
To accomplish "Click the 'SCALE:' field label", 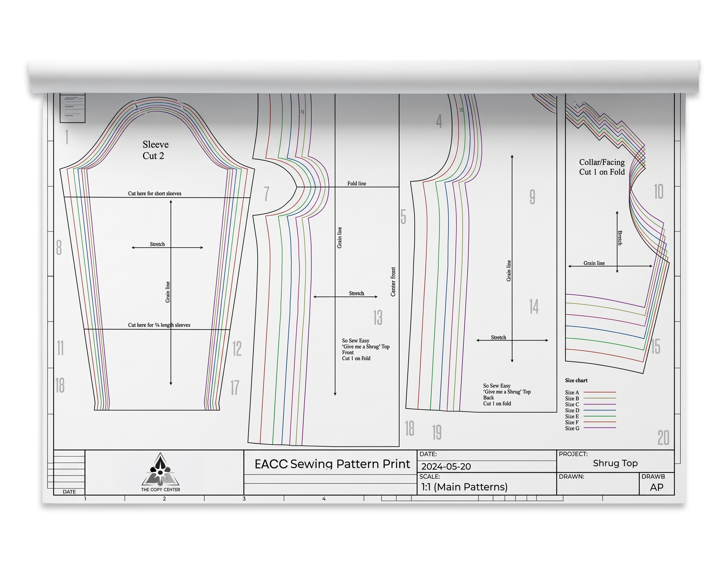I will coord(430,476).
